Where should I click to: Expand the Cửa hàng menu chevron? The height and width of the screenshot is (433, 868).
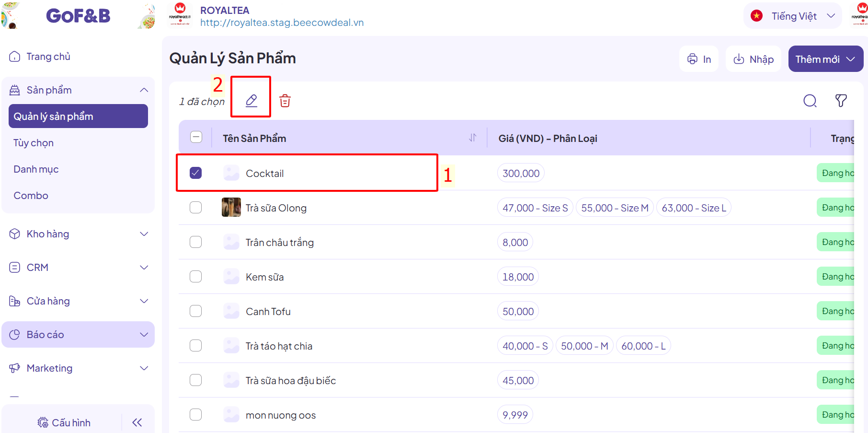tap(144, 301)
